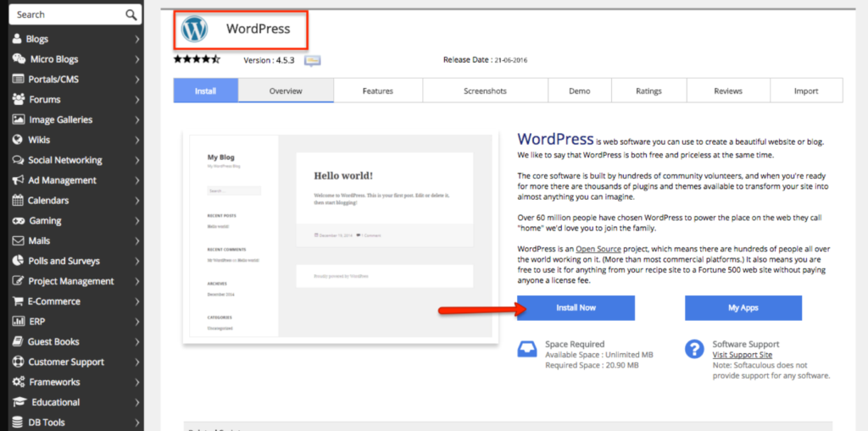Click the Guest Books book icon
Viewport: 868px width, 431px height.
click(18, 341)
